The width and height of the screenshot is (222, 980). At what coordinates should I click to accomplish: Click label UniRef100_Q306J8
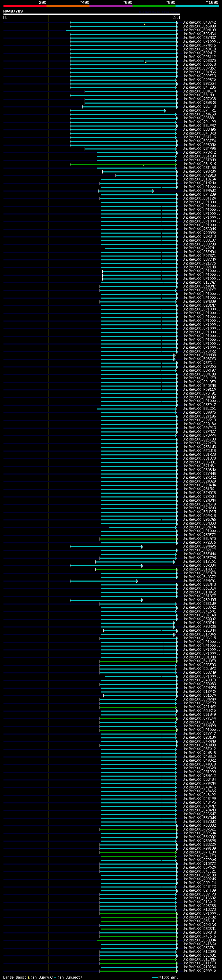tap(199, 65)
